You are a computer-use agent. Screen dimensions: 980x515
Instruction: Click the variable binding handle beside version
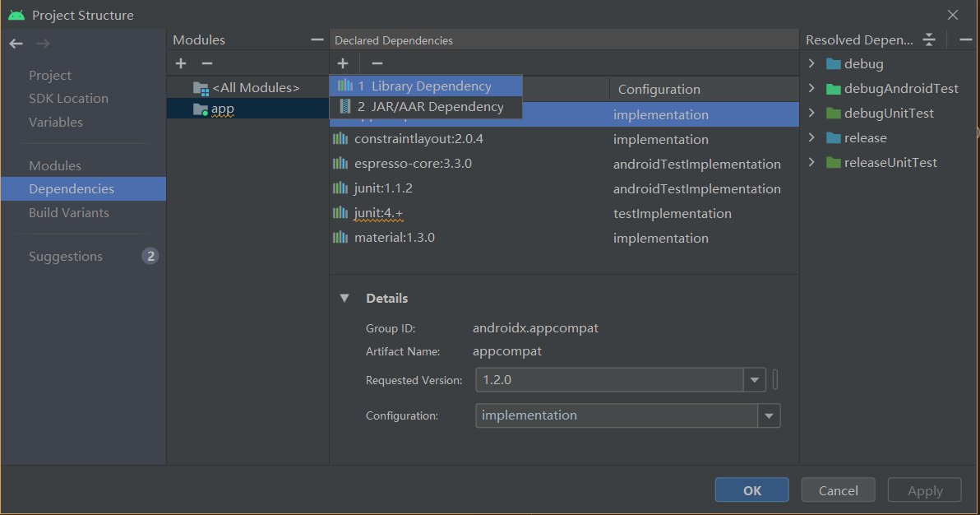775,379
